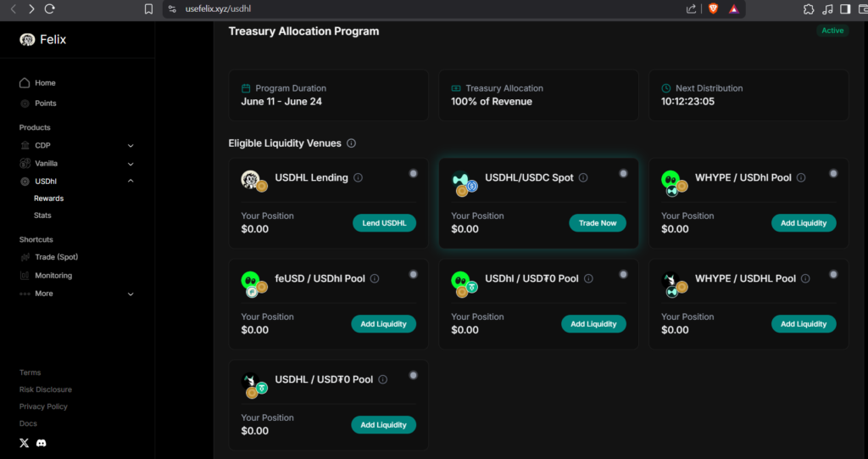The height and width of the screenshot is (459, 868).
Task: Click the info icon beside Eligible Liquidity Venues
Action: pos(351,143)
